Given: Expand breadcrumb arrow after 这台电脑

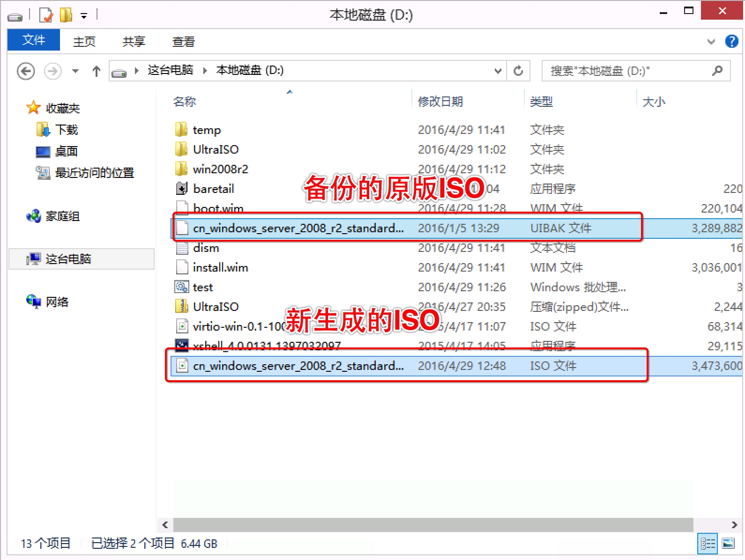Looking at the screenshot, I should [205, 71].
